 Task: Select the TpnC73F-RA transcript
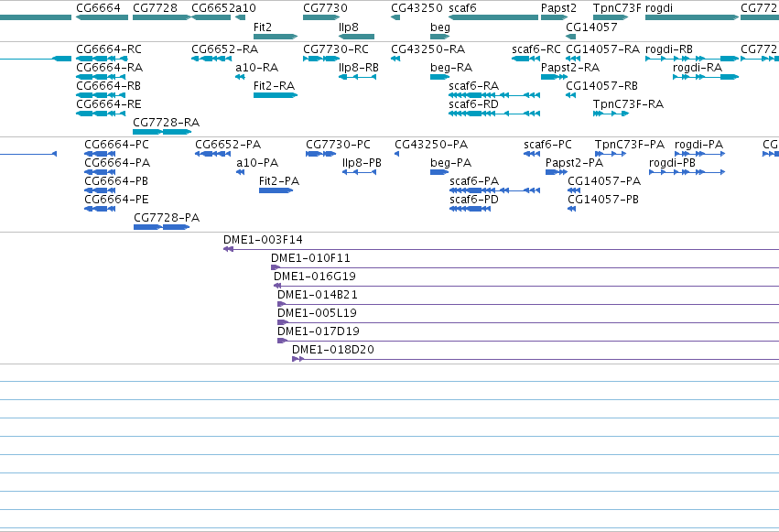point(611,114)
